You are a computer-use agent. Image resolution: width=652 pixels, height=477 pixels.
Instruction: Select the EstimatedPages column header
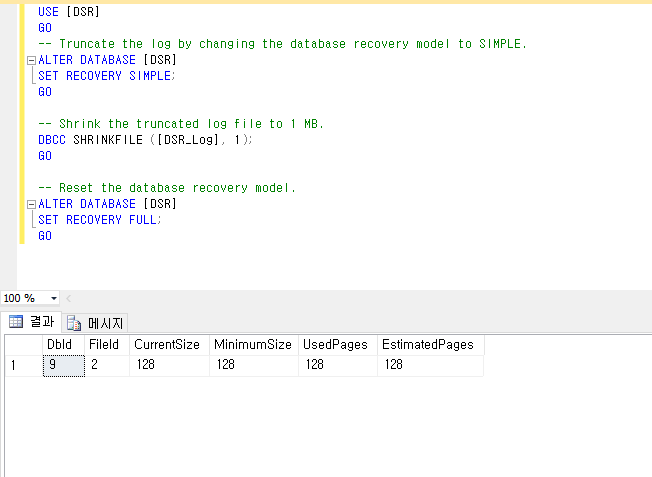(429, 344)
